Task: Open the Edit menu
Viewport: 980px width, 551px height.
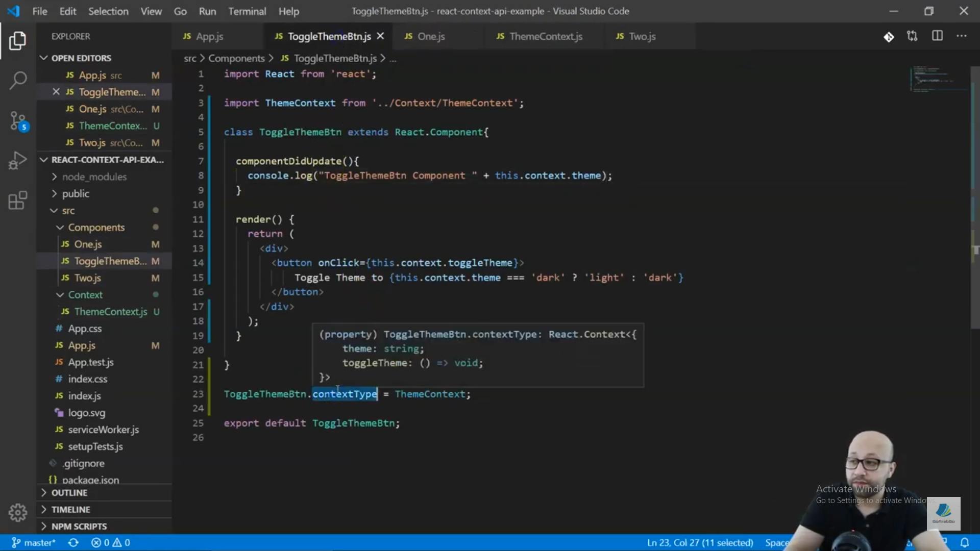Action: click(x=67, y=11)
